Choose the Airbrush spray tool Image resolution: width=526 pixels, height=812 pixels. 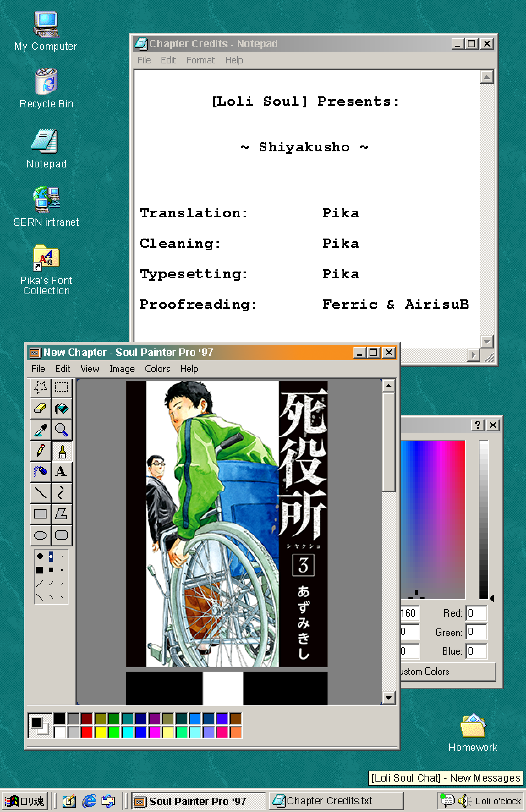point(41,472)
